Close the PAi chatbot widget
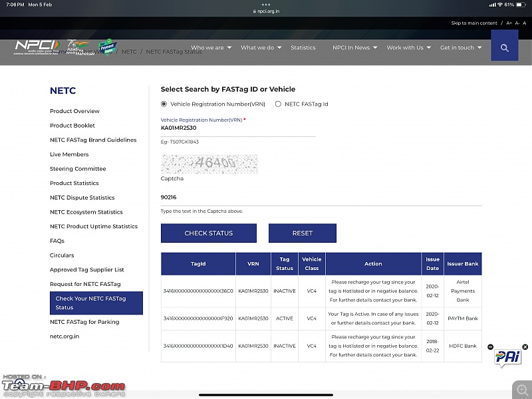This screenshot has height=399, width=532. (525, 346)
